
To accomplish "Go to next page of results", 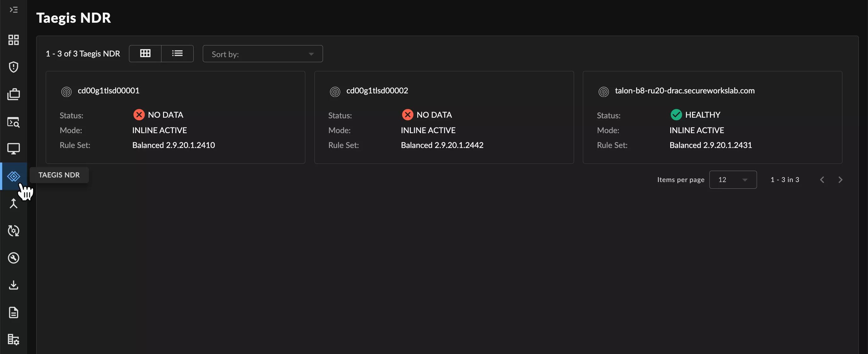I will (840, 180).
